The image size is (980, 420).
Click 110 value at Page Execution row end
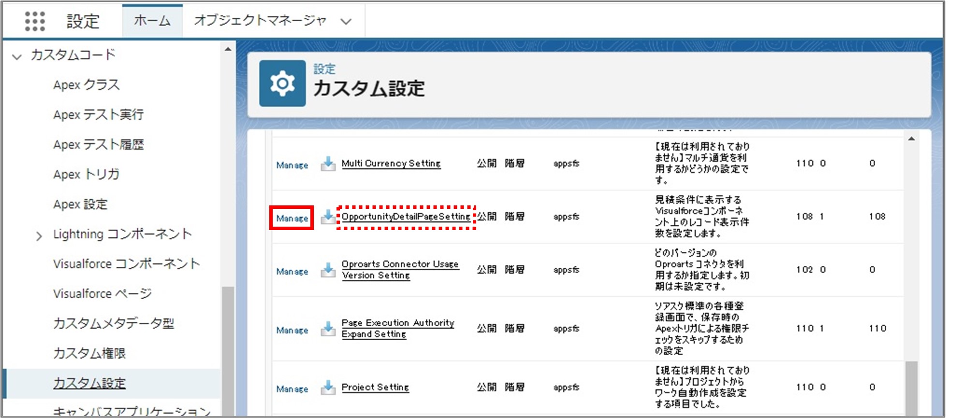tap(877, 329)
